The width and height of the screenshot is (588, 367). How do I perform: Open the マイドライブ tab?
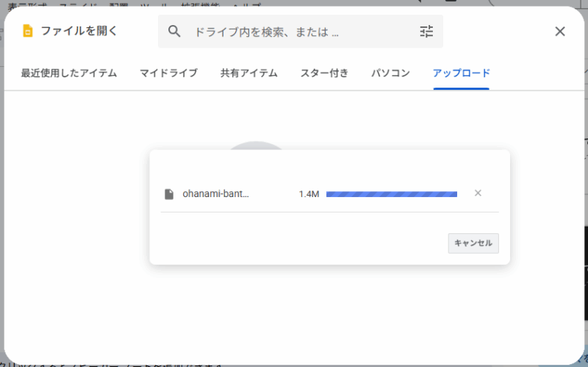click(168, 74)
